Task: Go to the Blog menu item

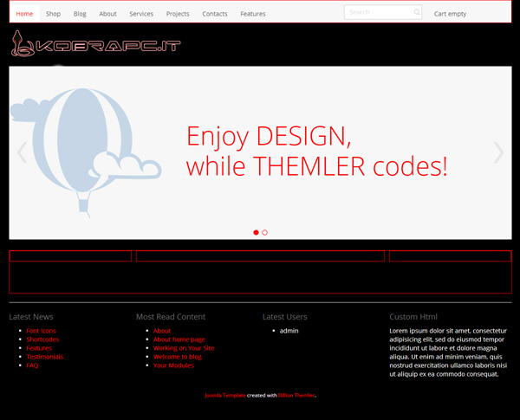Action: [x=80, y=14]
